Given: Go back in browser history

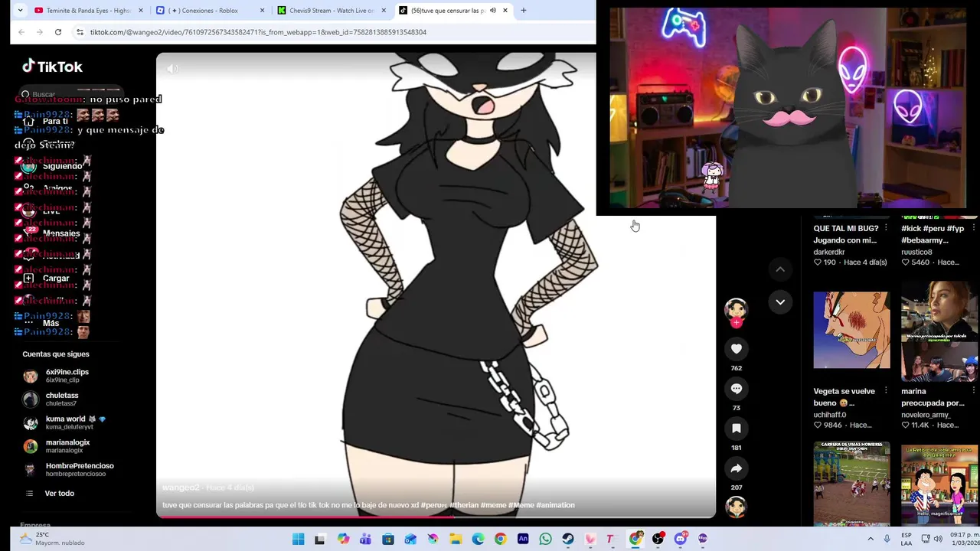Looking at the screenshot, I should [21, 32].
